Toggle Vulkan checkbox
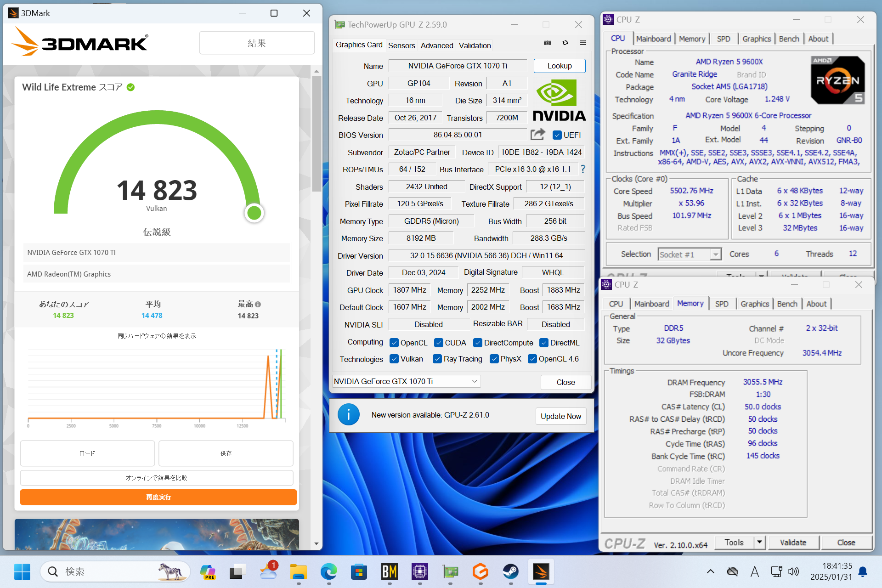The height and width of the screenshot is (588, 882). coord(394,359)
